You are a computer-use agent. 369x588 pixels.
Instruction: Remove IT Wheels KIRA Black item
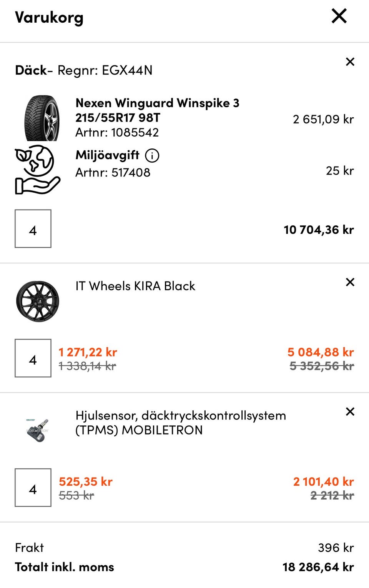point(350,282)
